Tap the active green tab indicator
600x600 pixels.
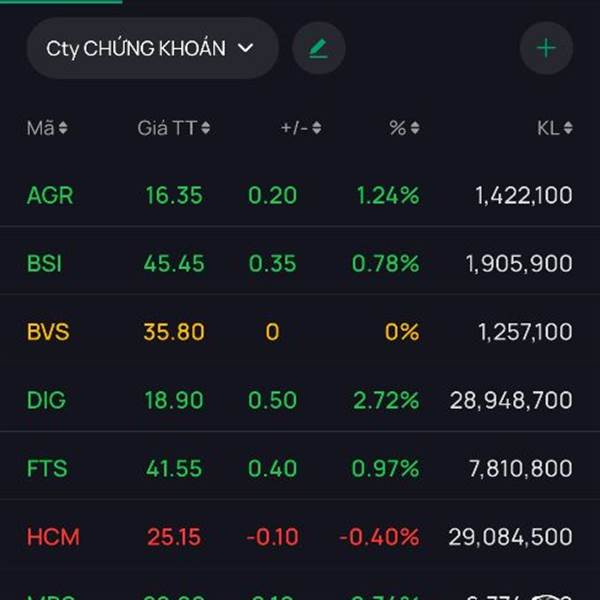[61, 2]
